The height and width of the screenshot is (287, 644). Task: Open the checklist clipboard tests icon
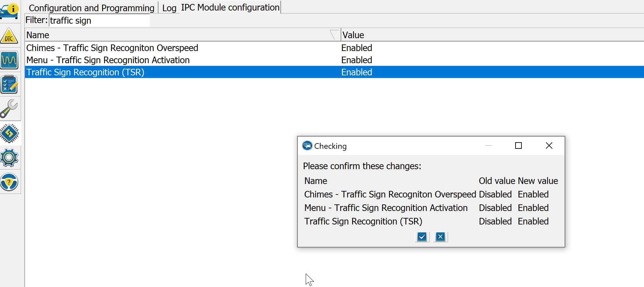coord(9,85)
